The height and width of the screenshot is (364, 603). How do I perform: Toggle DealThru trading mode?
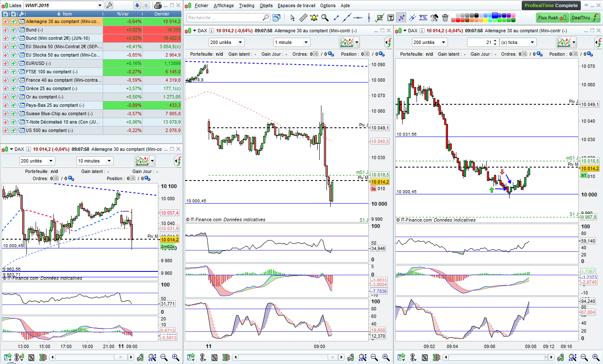coord(585,18)
